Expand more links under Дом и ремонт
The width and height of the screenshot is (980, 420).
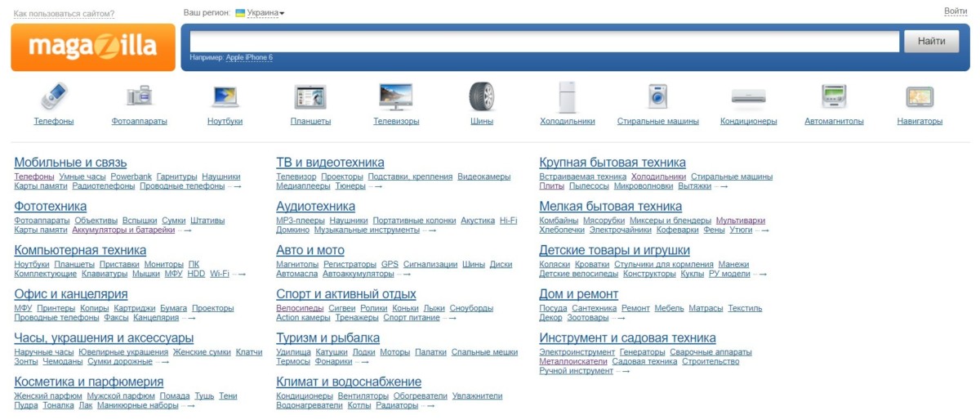point(619,318)
